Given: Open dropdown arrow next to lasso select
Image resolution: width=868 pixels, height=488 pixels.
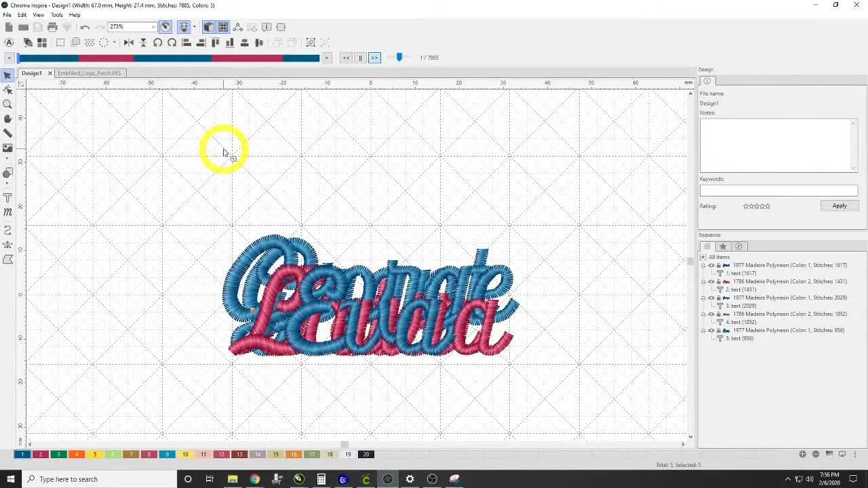Looking at the screenshot, I should [114, 43].
